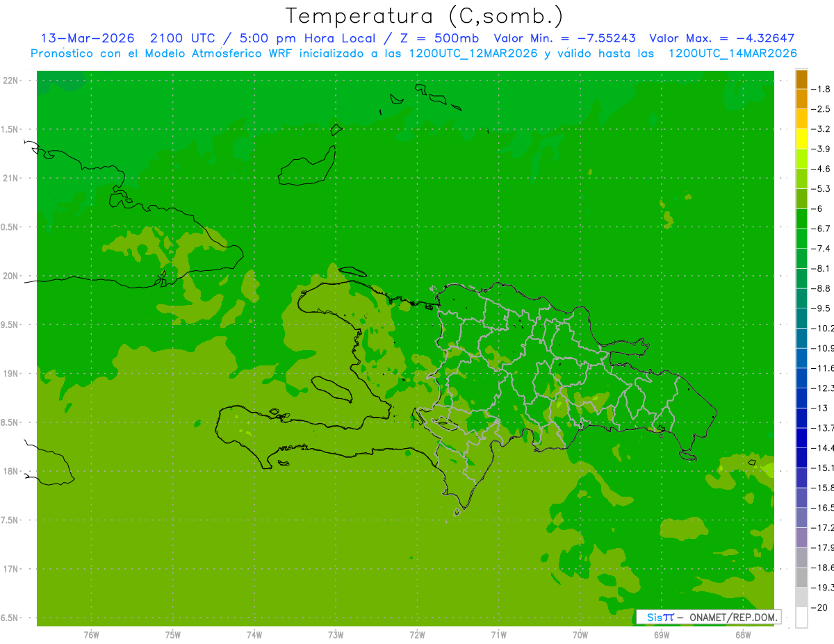Click the "76W" longitude label
Image resolution: width=834 pixels, height=644 pixels.
point(91,635)
